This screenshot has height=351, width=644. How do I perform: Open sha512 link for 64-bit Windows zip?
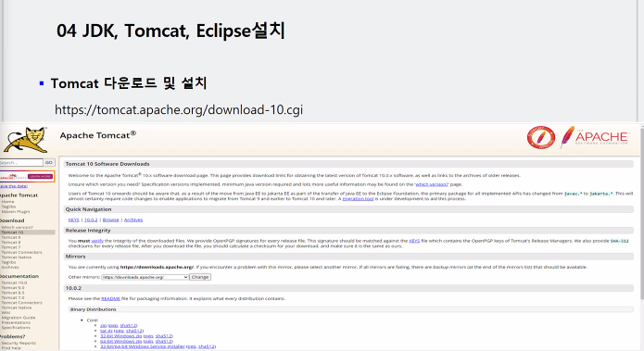[x=163, y=341]
